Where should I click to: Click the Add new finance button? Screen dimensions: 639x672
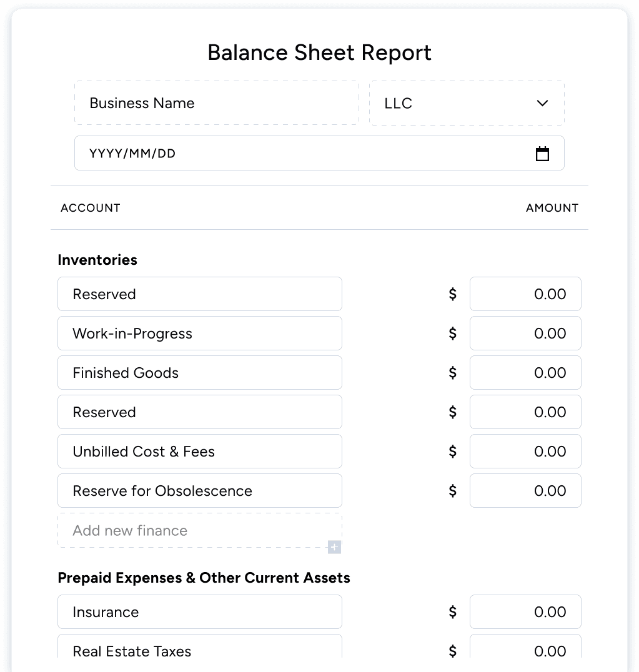point(199,530)
